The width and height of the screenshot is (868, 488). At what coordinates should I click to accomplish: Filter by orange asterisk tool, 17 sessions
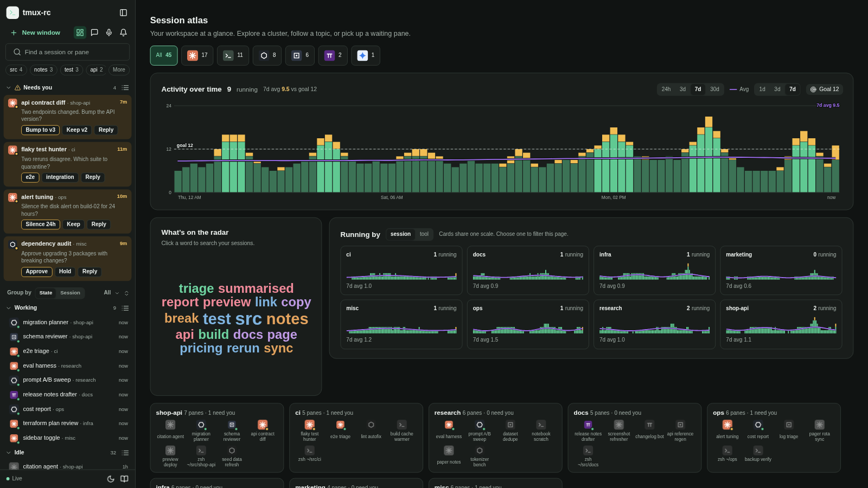[197, 55]
